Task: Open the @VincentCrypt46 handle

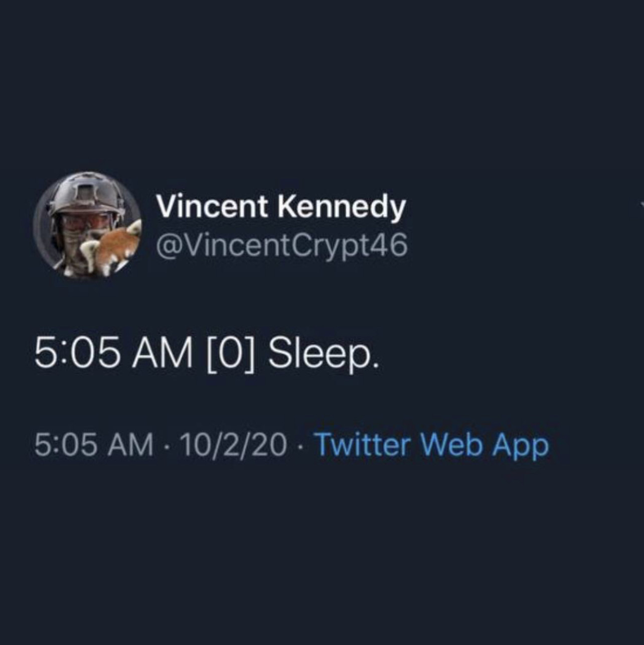Action: tap(281, 245)
